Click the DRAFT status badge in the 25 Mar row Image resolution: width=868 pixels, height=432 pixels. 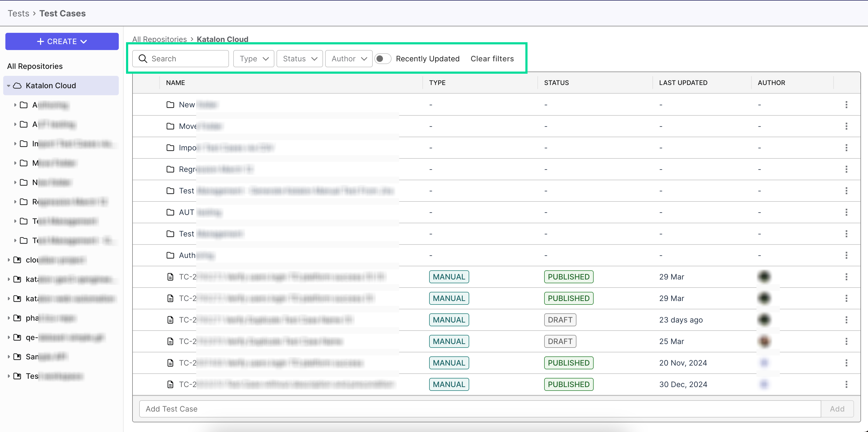(560, 341)
